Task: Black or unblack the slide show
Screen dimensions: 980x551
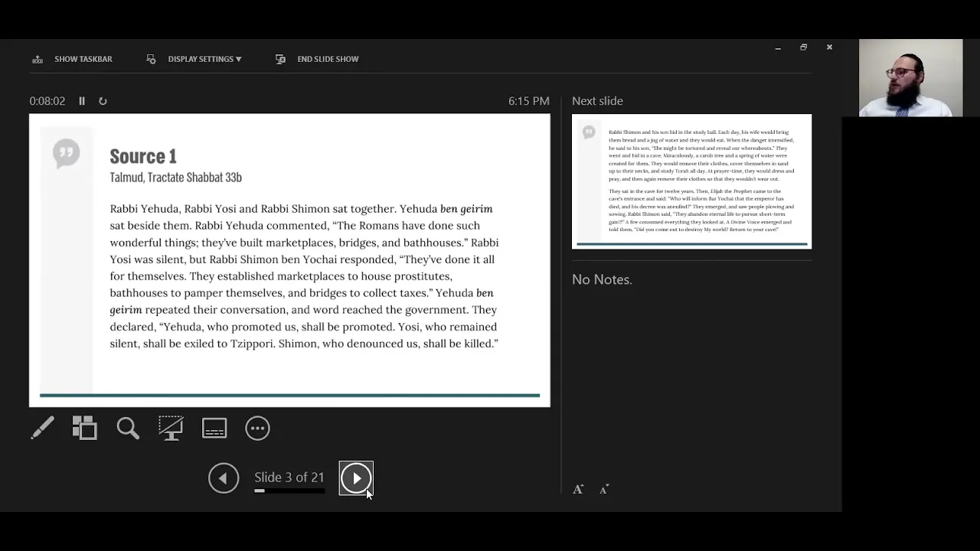Action: pos(171,428)
